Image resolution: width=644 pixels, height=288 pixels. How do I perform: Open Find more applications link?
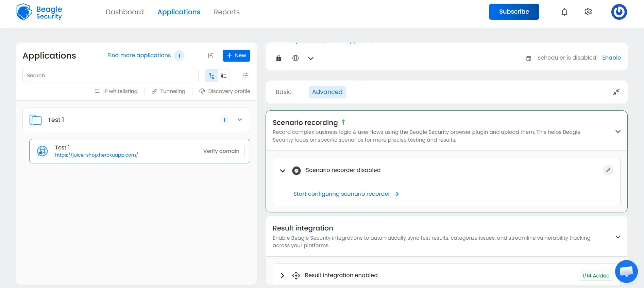139,55
